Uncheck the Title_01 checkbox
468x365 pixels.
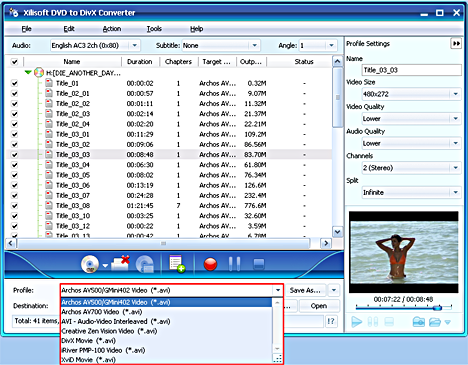pos(14,83)
